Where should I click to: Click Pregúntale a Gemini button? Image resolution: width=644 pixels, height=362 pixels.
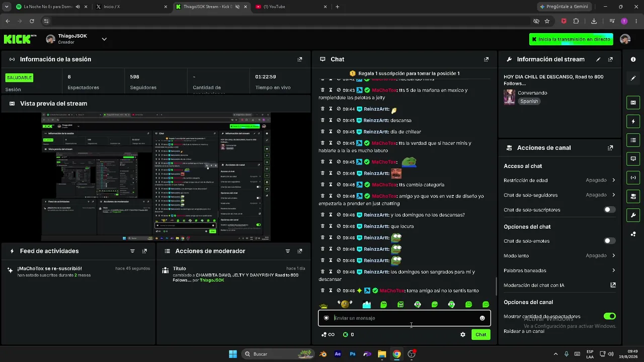pyautogui.click(x=563, y=7)
